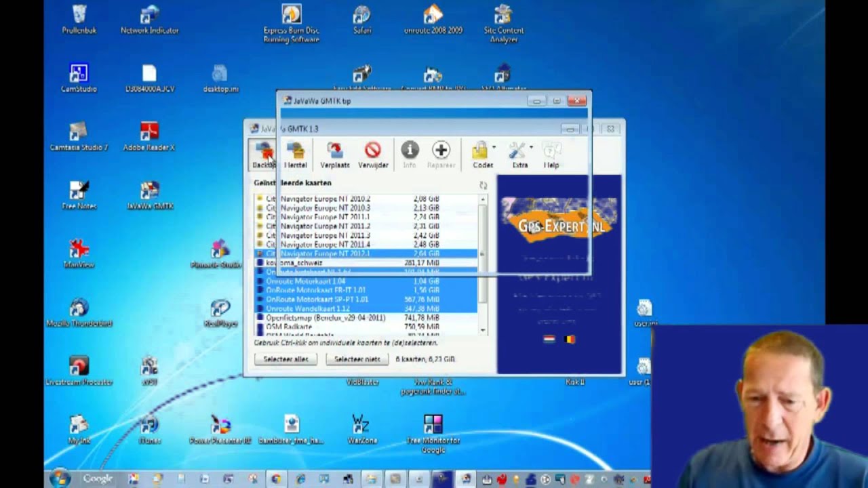Open the Extra tools dropdown

(x=521, y=155)
